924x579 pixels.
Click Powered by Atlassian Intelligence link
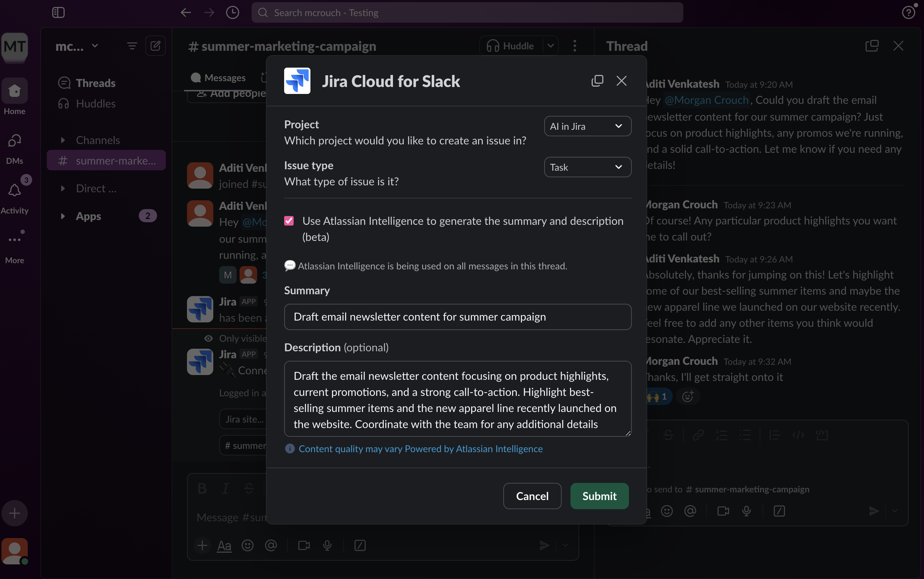click(474, 449)
